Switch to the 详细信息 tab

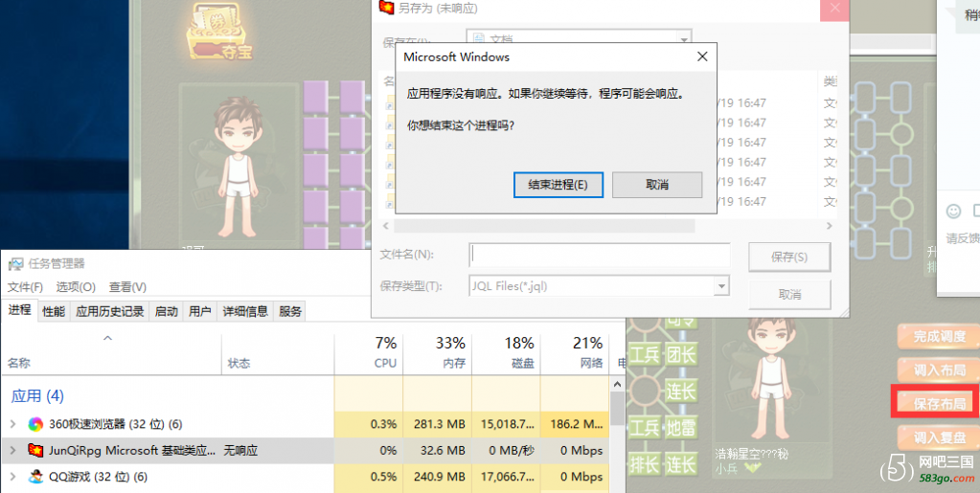click(x=245, y=311)
